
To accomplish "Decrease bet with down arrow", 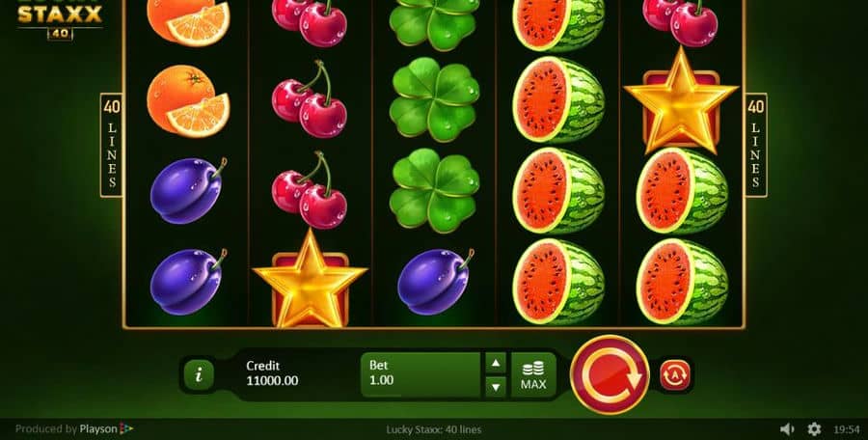I will 496,386.
